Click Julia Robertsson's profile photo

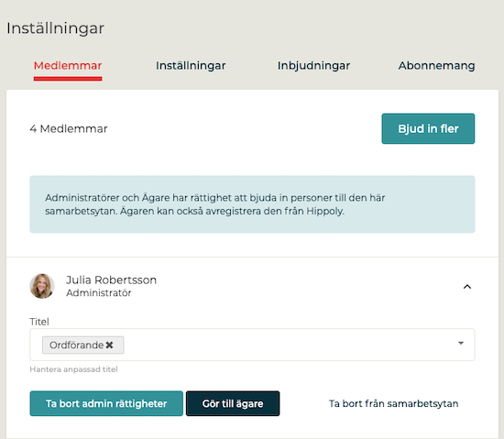42,286
